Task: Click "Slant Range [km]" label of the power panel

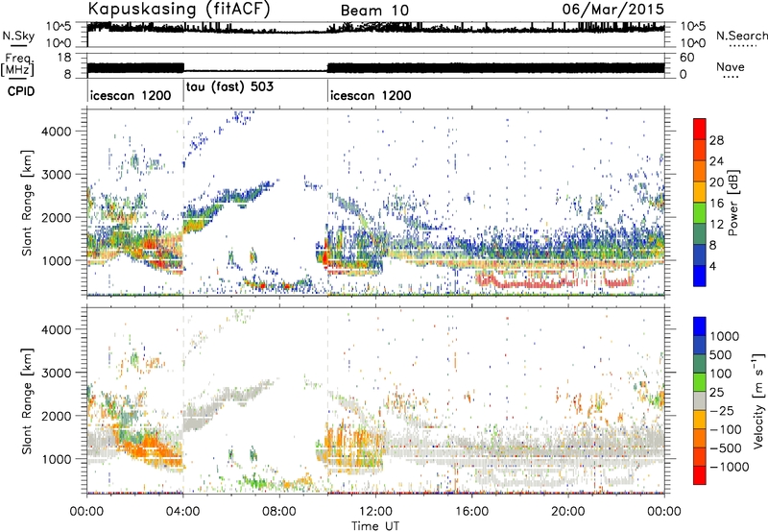Action: (x=27, y=203)
